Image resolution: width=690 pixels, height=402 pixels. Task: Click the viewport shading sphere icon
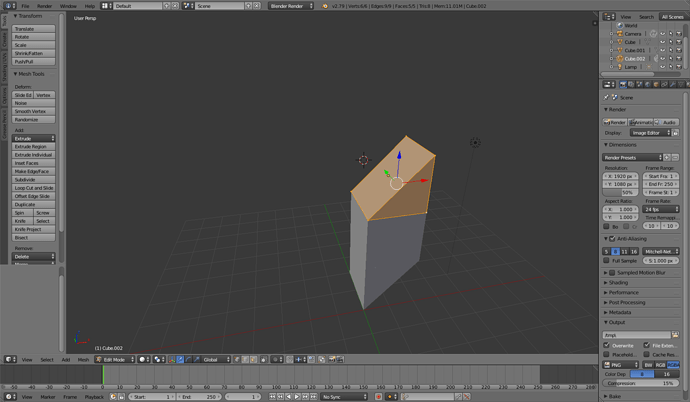coord(144,359)
